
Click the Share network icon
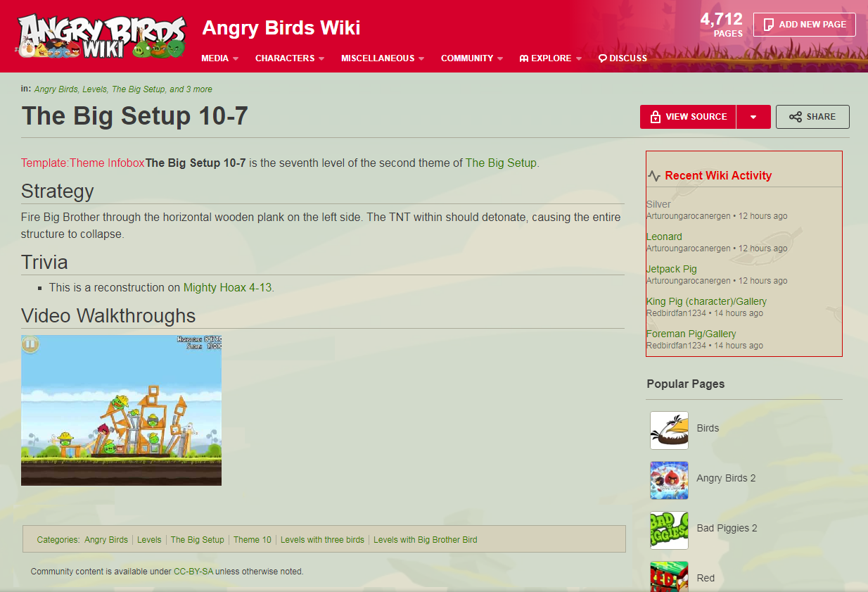coord(796,117)
